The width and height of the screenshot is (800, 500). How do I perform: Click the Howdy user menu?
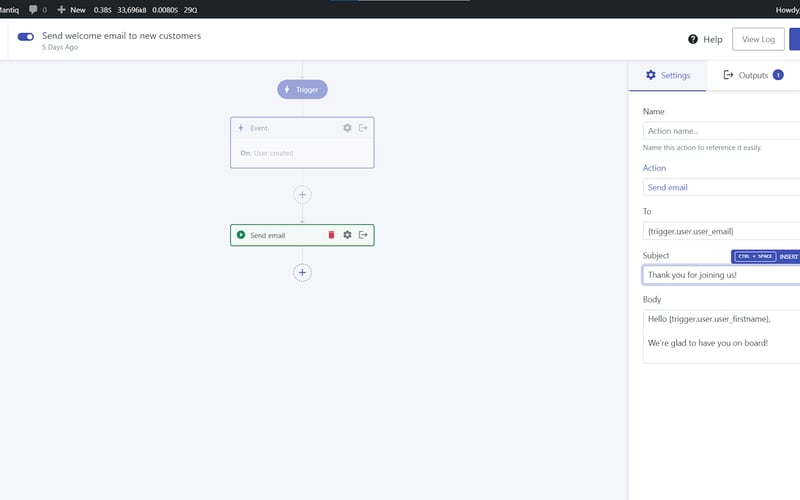tap(787, 10)
